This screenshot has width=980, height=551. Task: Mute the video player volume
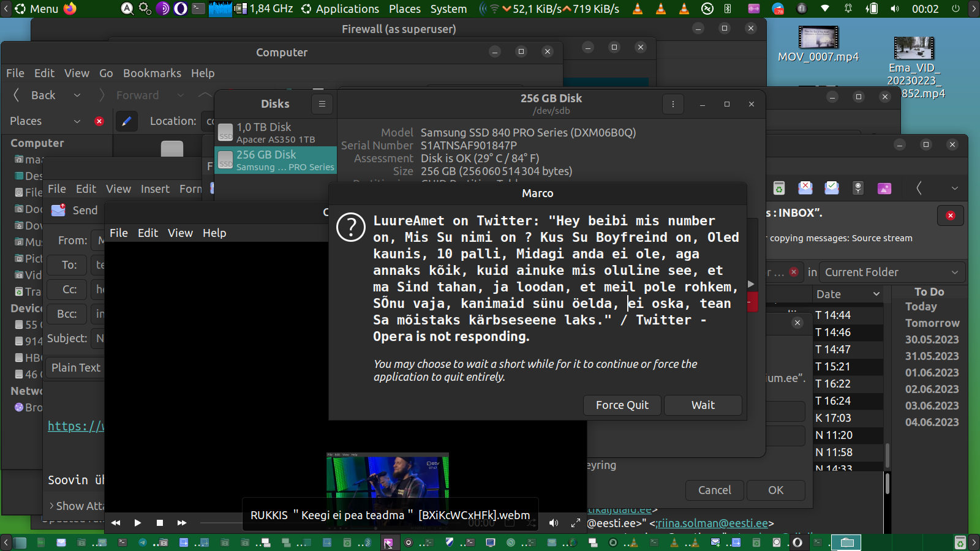[554, 523]
